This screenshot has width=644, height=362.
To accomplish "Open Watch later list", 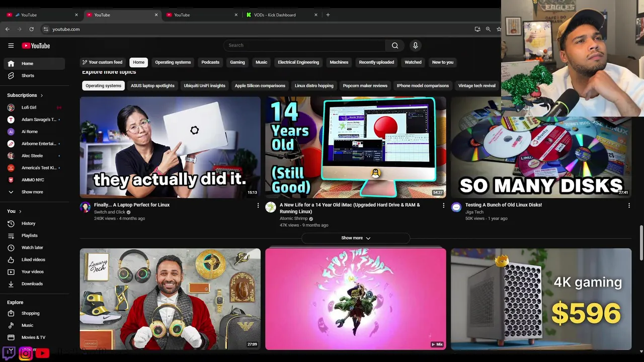I will [34, 247].
